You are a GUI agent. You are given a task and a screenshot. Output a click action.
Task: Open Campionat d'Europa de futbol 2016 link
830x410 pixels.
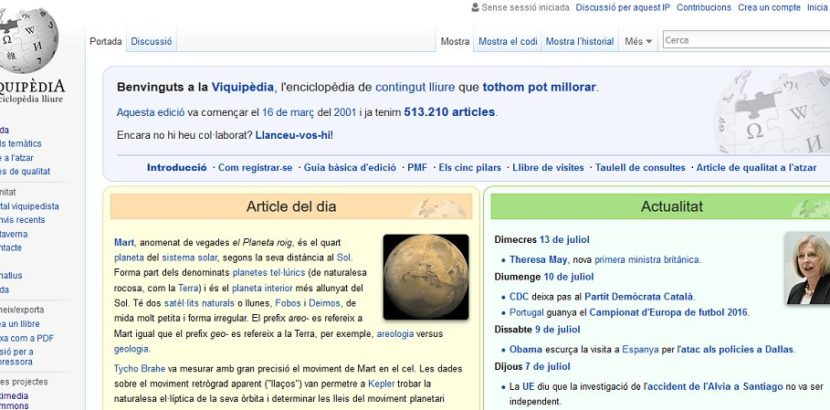(x=669, y=313)
